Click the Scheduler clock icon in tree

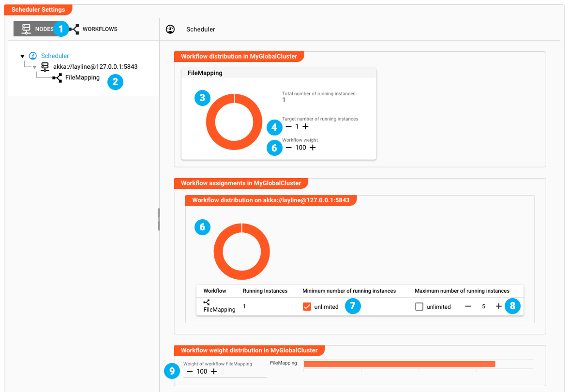33,56
